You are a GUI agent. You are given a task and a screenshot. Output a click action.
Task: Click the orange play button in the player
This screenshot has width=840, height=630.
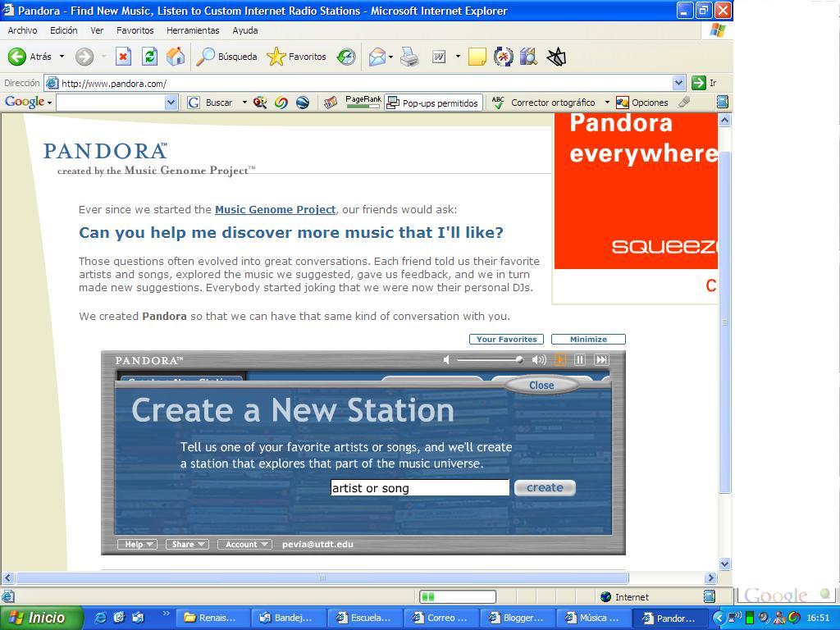click(x=559, y=359)
